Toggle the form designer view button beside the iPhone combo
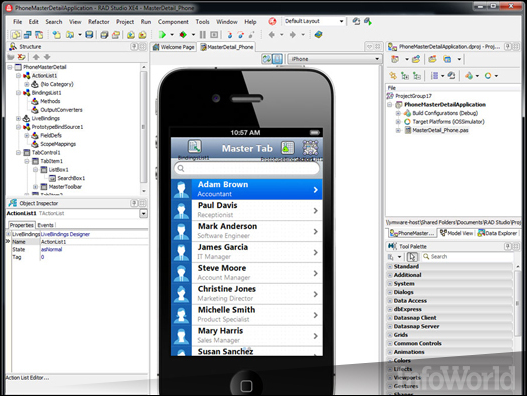The height and width of the screenshot is (396, 527). pyautogui.click(x=277, y=59)
